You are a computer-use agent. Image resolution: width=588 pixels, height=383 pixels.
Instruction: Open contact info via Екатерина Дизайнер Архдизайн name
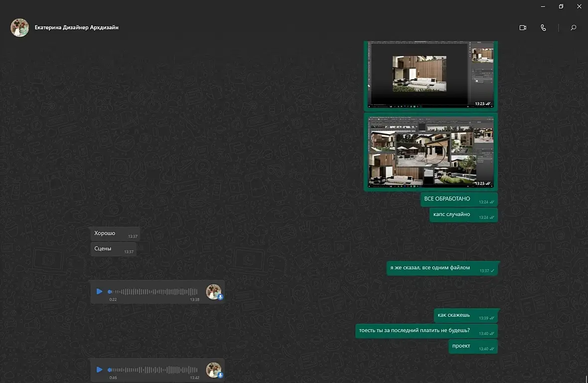[x=77, y=27]
